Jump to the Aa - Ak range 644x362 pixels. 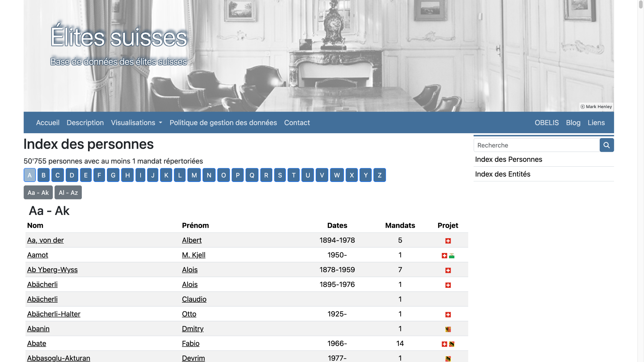point(38,193)
